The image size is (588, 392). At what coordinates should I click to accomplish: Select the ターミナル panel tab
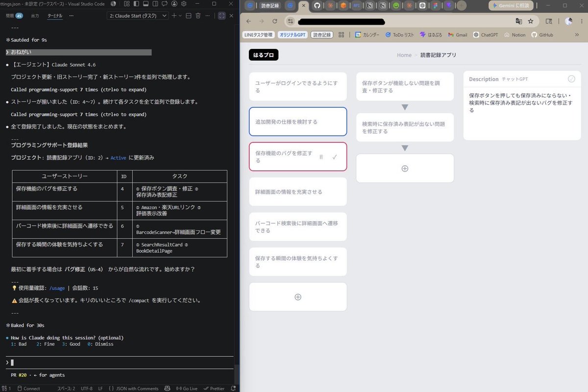55,16
